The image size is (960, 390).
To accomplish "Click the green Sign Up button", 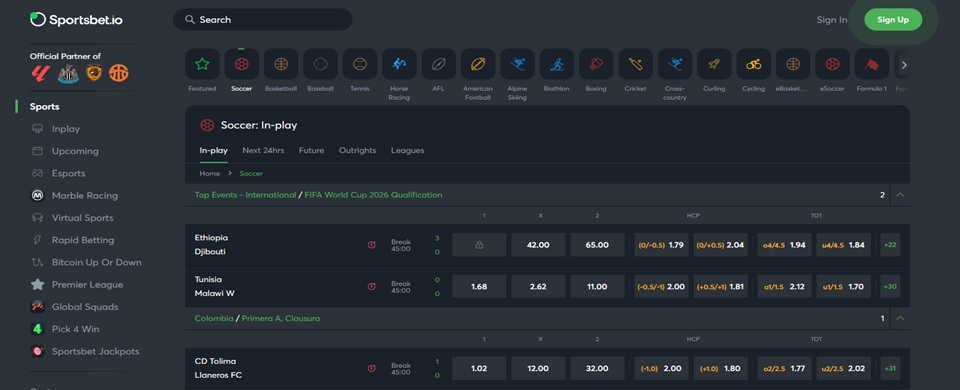I will point(893,20).
